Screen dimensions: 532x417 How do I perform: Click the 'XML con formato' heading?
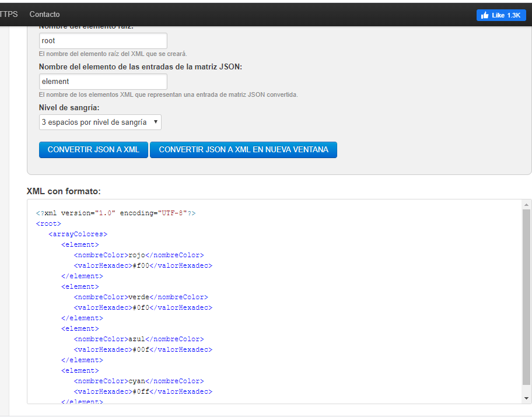64,191
